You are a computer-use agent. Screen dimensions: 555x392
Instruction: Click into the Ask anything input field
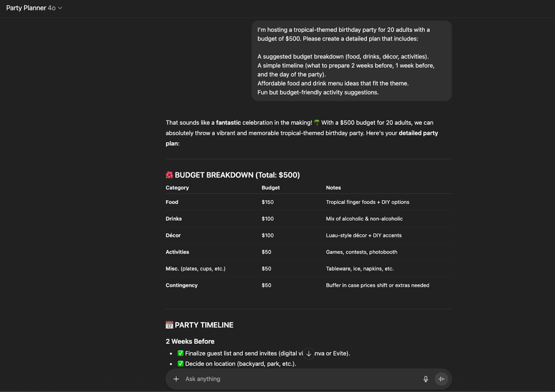tap(301, 379)
